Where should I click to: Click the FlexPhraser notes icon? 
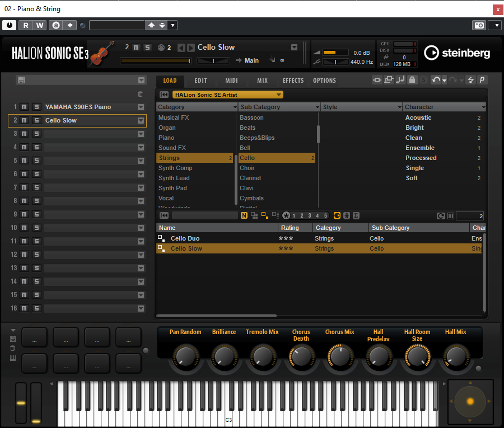pos(400,80)
